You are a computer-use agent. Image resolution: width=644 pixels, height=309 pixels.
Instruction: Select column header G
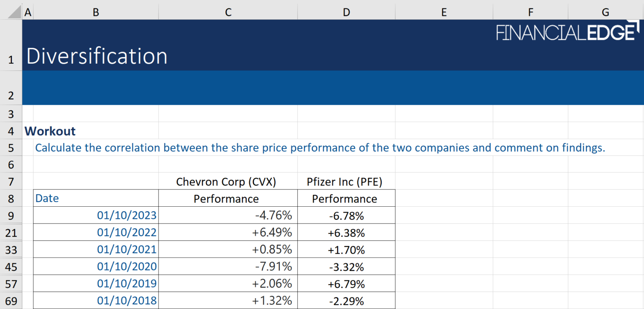coord(605,12)
